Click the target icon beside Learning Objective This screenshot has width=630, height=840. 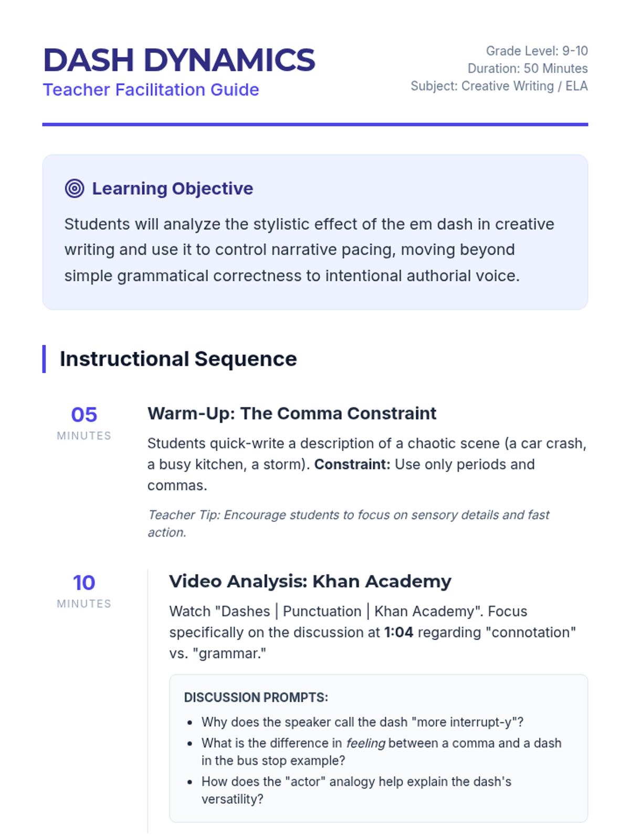[x=75, y=188]
